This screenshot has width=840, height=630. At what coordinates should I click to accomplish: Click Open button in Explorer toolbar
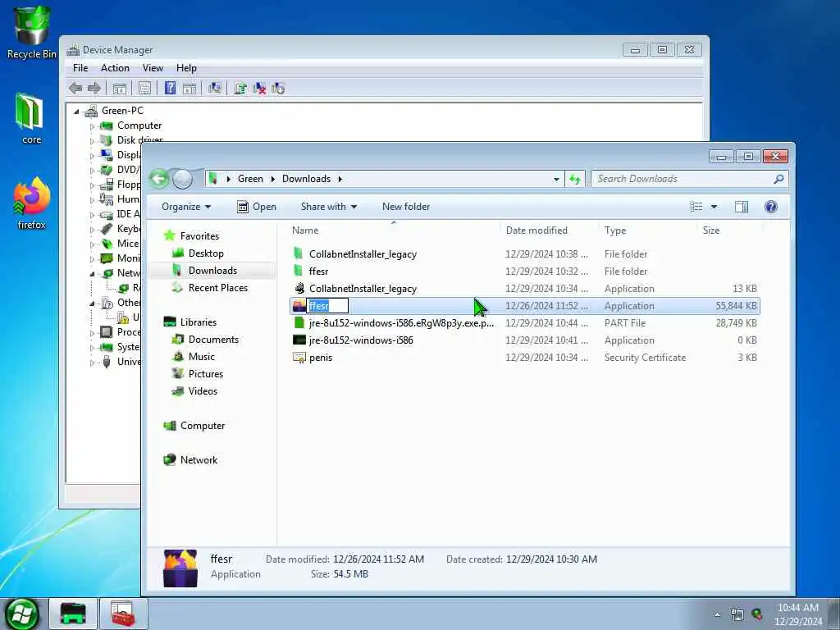pos(257,207)
